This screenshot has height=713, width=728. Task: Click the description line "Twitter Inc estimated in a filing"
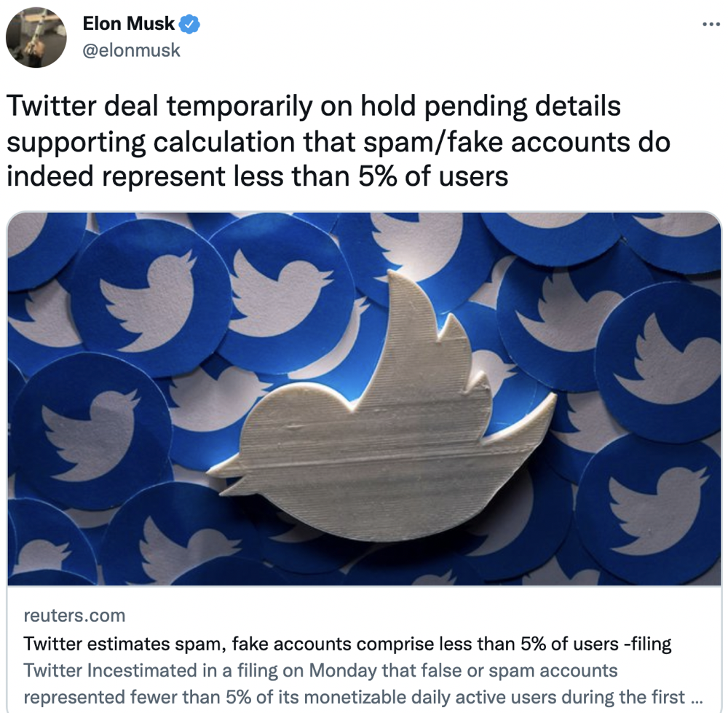[x=320, y=670]
